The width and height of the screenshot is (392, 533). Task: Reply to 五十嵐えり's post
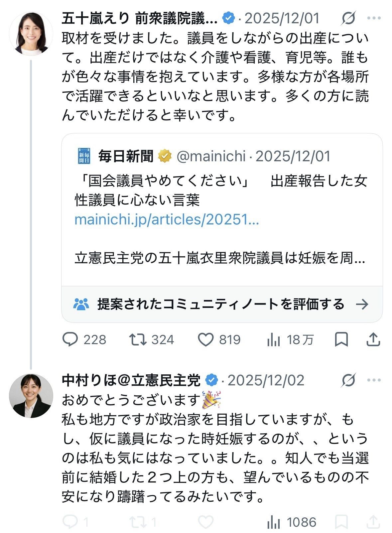coord(84,340)
